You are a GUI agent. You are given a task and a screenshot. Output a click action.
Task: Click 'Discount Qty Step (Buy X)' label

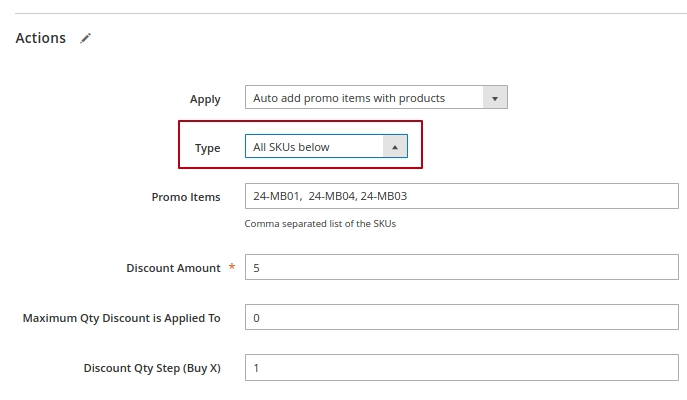(152, 368)
